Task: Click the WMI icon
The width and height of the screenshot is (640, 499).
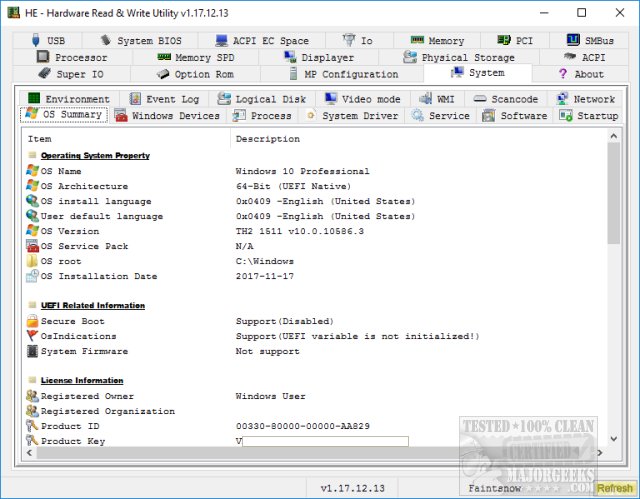Action: (x=426, y=98)
